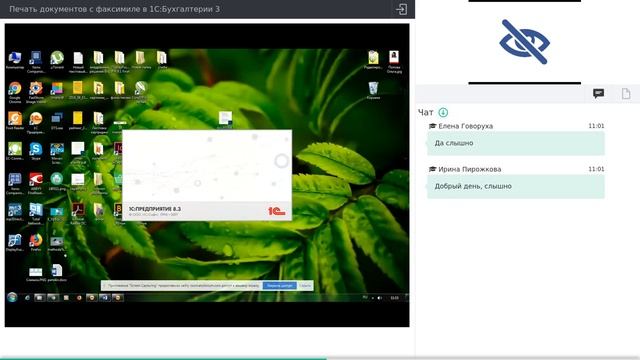Open the Firefox desktop shortcut
640x360 pixels.
click(36, 242)
